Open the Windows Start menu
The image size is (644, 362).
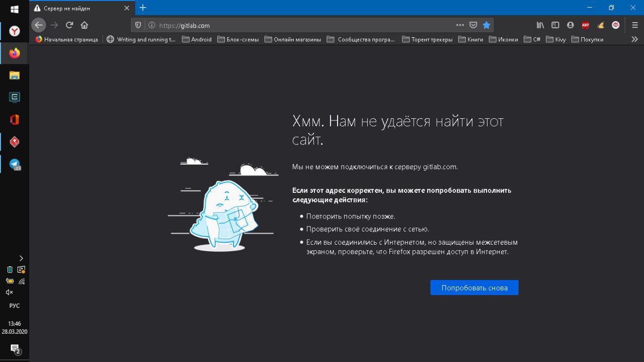point(15,10)
